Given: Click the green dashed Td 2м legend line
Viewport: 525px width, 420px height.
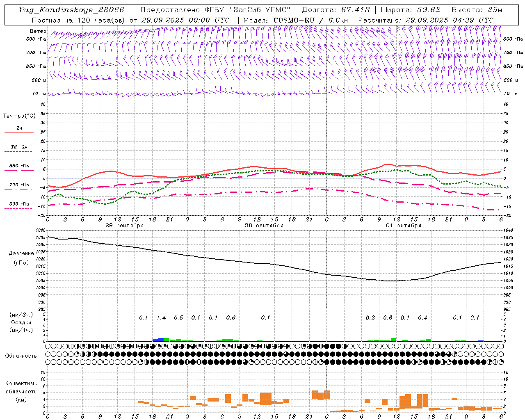Looking at the screenshot, I should [x=19, y=151].
